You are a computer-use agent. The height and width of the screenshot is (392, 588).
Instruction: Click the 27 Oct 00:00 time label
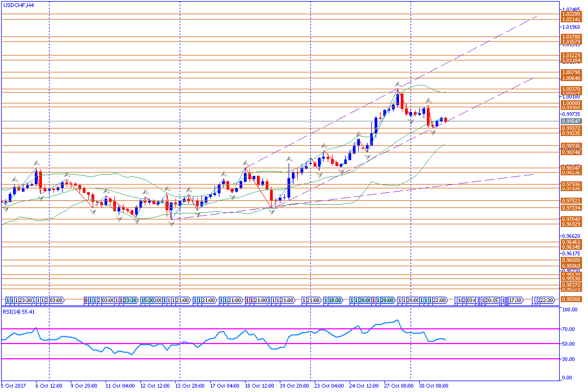(399, 385)
